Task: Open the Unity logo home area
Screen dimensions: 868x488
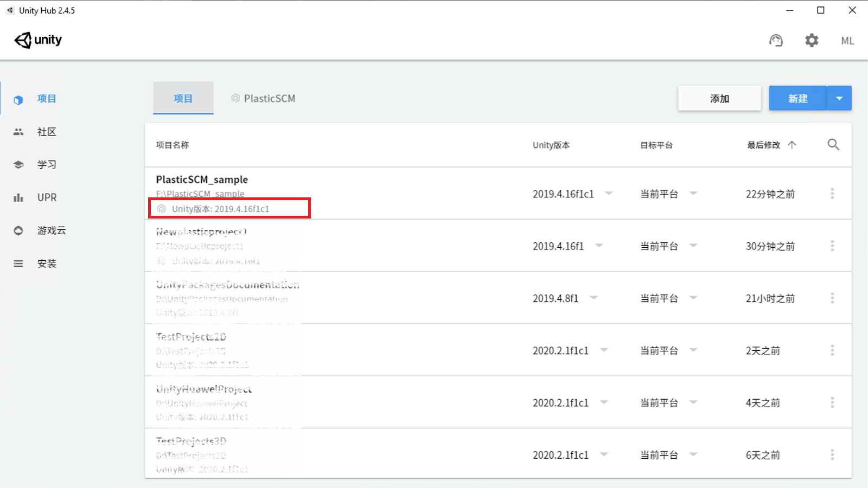Action: click(37, 40)
